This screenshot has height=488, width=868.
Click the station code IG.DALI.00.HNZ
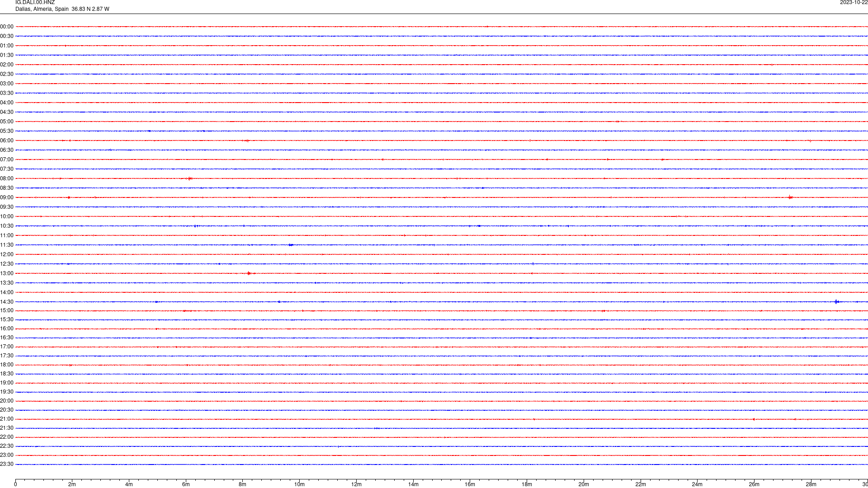tap(35, 3)
